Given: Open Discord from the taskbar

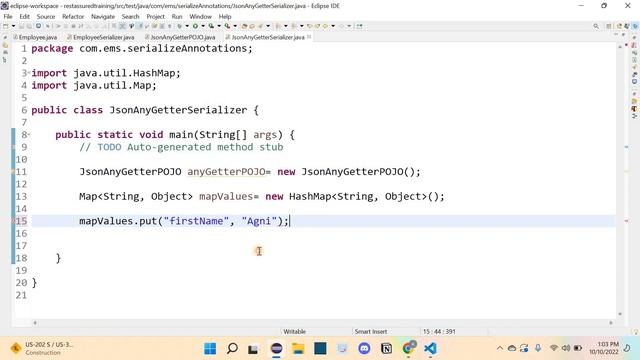Looking at the screenshot, I should coord(364,349).
